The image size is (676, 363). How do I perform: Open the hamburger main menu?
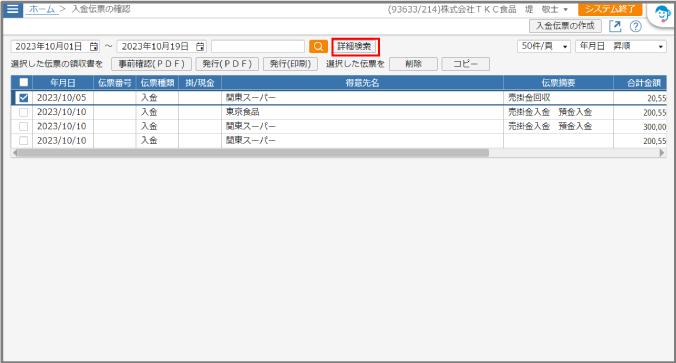point(13,9)
